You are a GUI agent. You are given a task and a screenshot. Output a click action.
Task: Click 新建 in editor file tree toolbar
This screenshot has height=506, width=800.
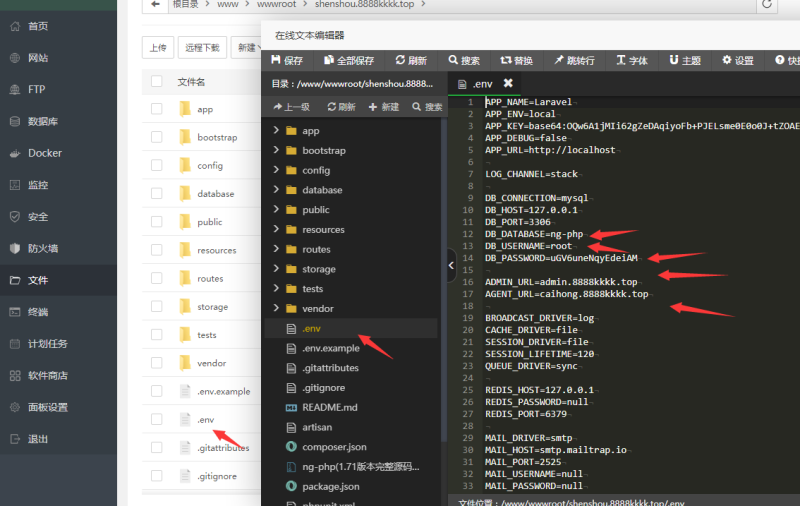pos(384,107)
